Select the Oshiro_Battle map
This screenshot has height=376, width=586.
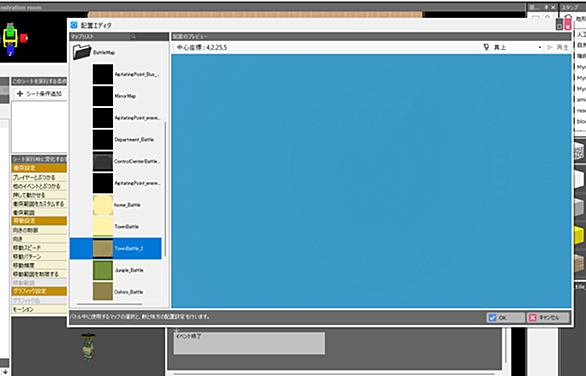116,291
